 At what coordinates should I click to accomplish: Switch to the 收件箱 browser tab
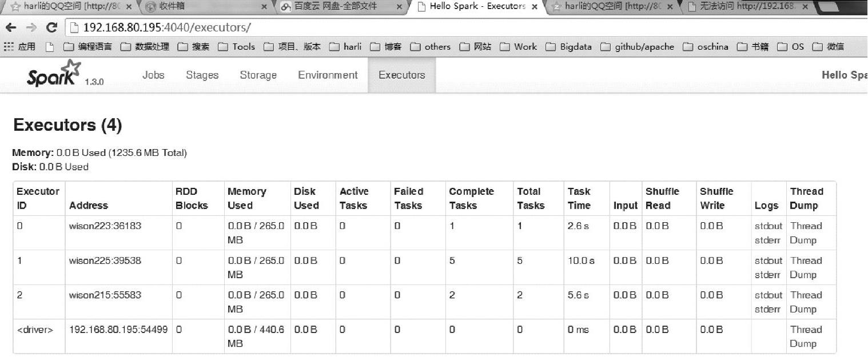tap(206, 7)
